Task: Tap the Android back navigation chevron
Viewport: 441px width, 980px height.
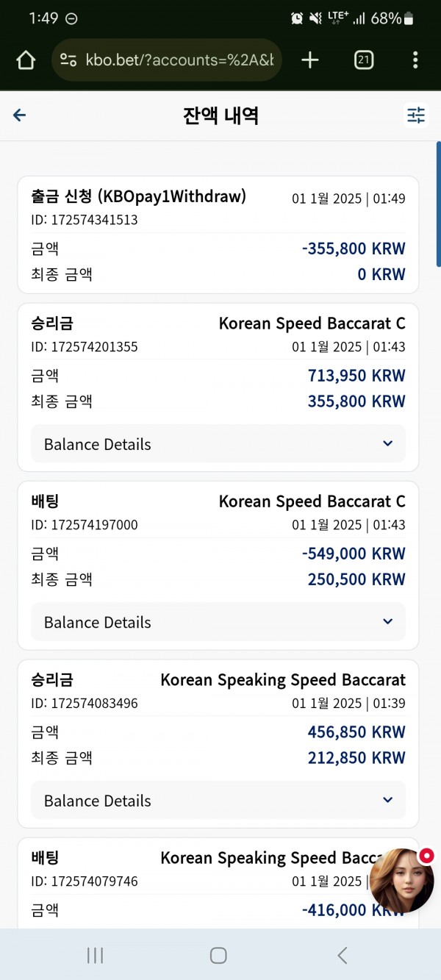Action: pos(342,955)
